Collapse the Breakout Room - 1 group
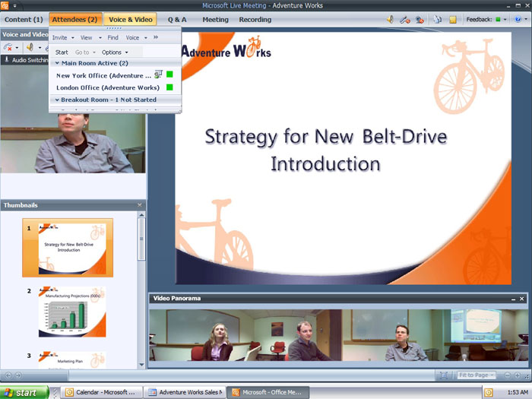532x399 pixels. 57,100
